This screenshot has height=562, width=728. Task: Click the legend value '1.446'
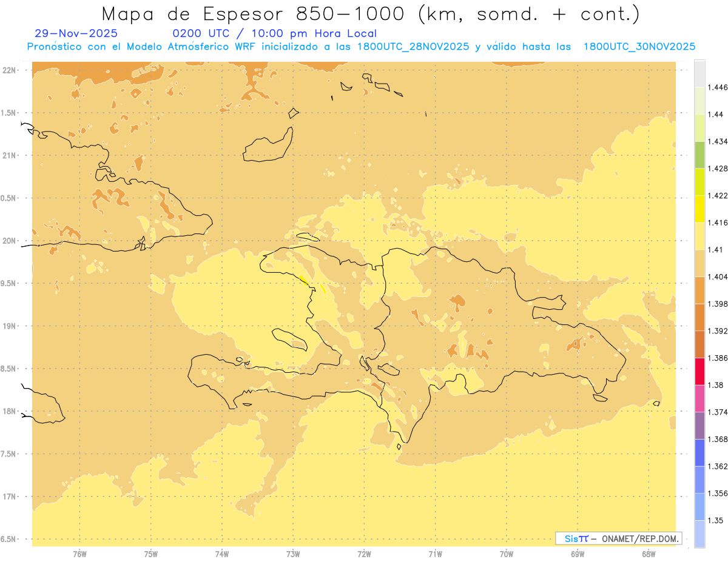coord(718,87)
